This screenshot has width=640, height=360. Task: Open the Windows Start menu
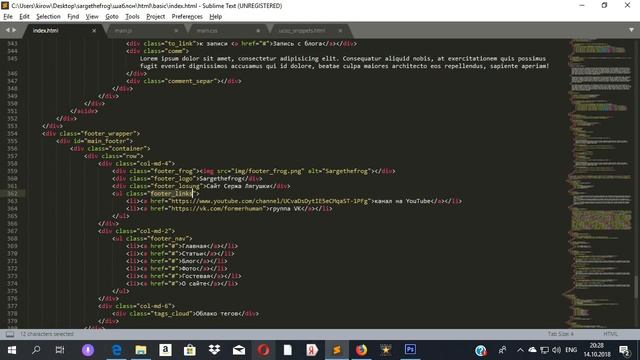[11, 350]
